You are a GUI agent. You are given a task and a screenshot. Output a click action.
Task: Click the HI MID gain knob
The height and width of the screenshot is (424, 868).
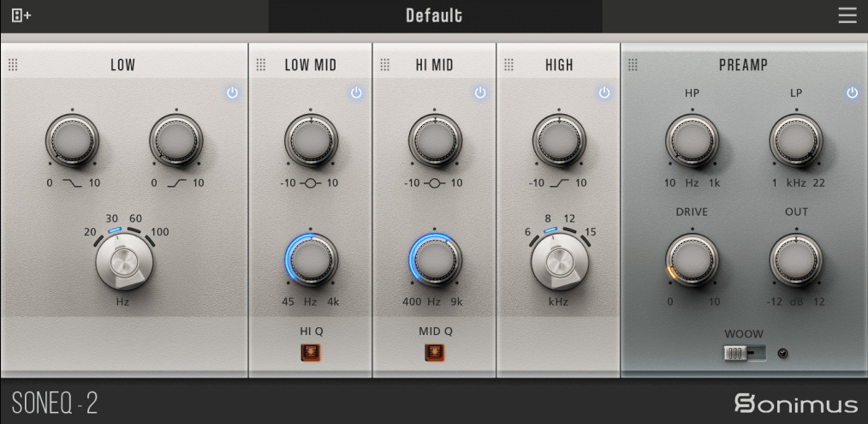click(x=435, y=140)
